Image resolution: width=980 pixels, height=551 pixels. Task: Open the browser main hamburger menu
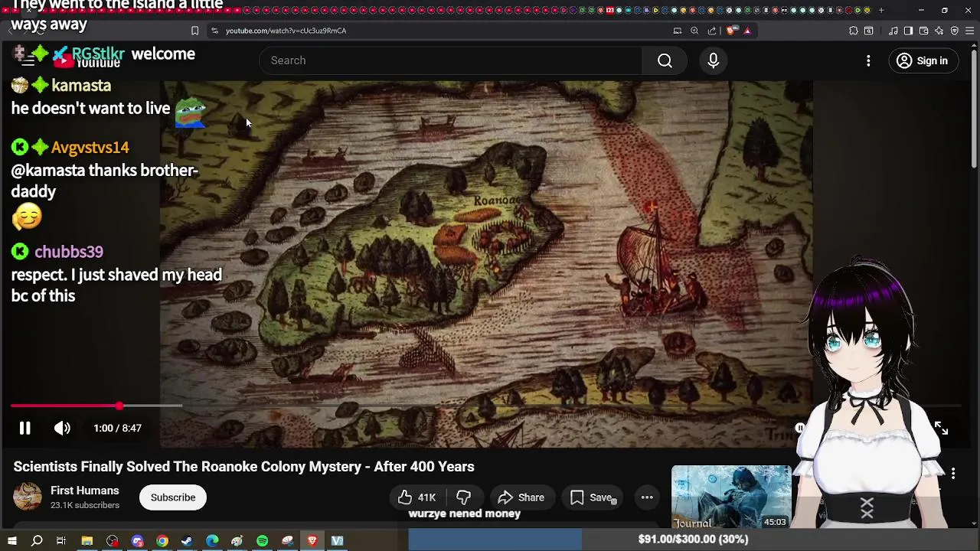(970, 31)
